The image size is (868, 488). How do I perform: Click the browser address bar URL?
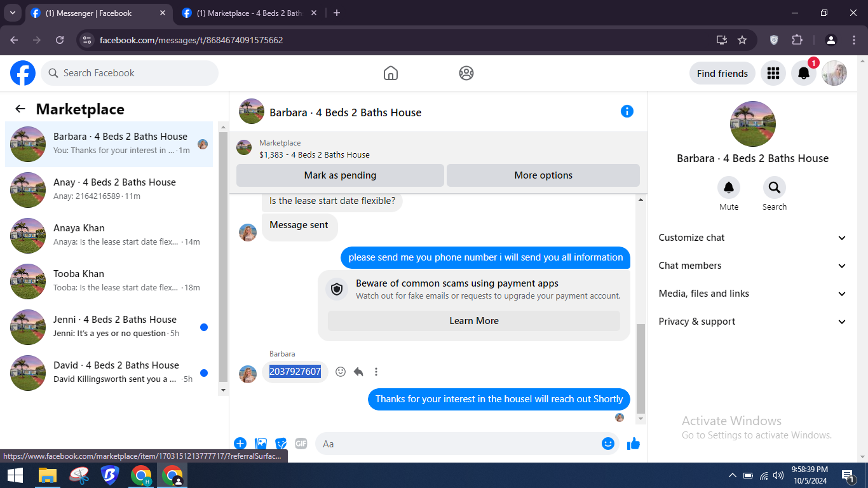(191, 40)
